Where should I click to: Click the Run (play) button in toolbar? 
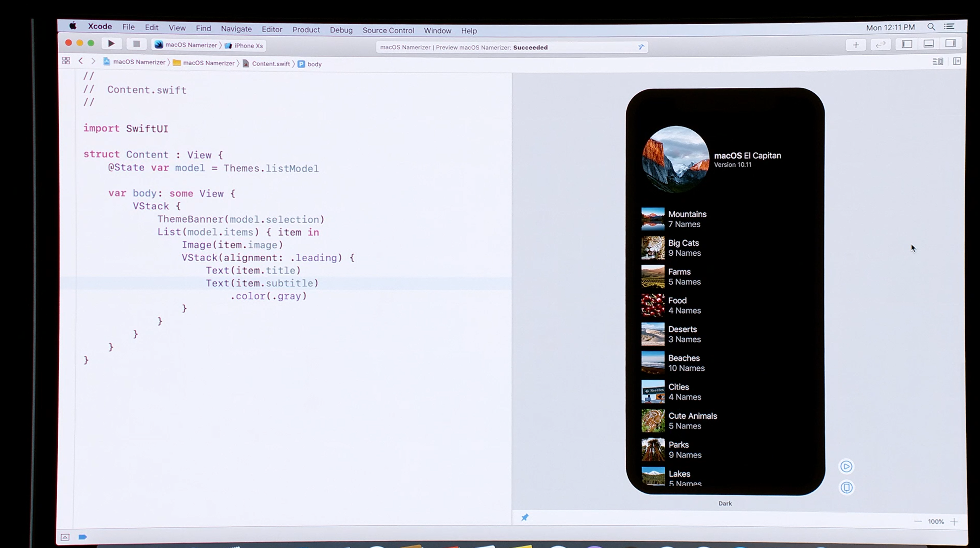(x=111, y=44)
